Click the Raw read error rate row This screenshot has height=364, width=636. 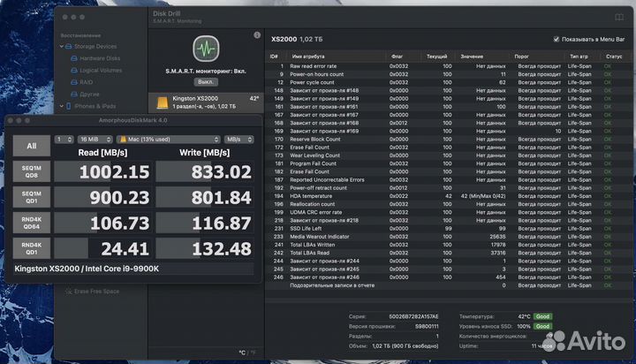coord(448,66)
